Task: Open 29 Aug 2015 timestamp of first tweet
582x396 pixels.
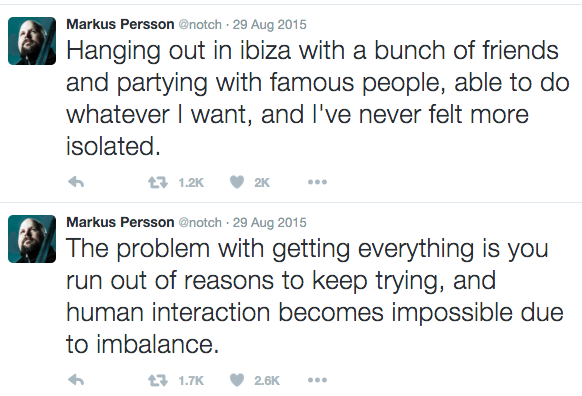Action: point(269,24)
